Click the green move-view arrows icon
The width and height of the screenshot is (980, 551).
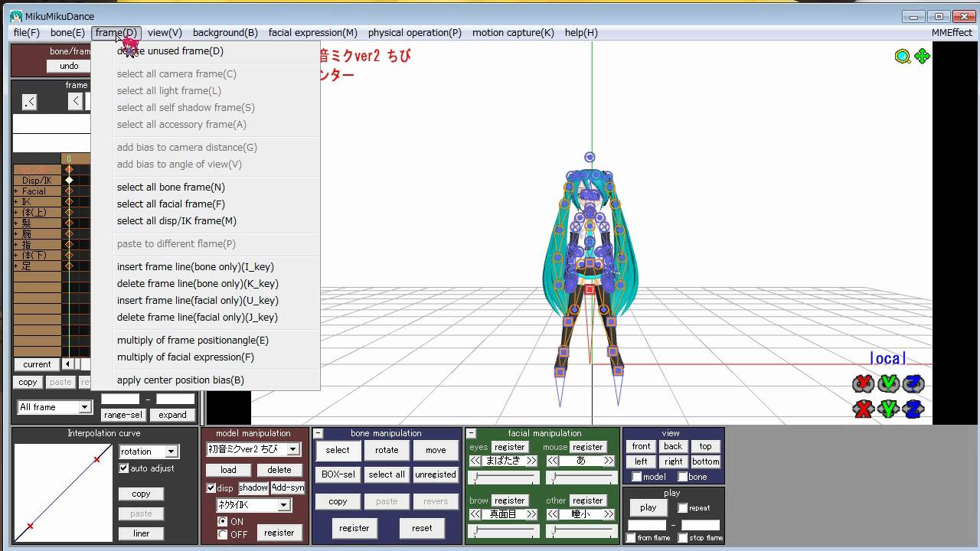[922, 56]
